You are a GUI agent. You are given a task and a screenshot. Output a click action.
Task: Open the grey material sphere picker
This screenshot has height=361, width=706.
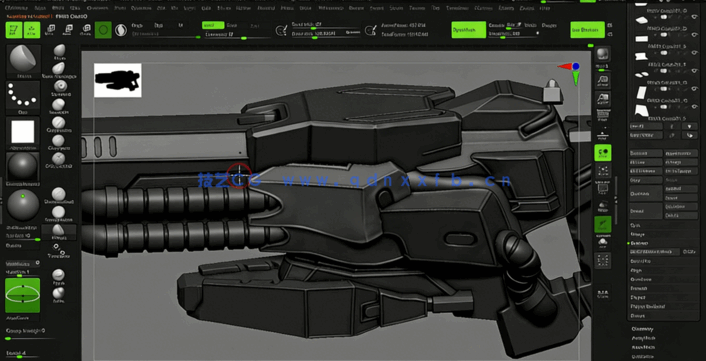[x=23, y=169]
